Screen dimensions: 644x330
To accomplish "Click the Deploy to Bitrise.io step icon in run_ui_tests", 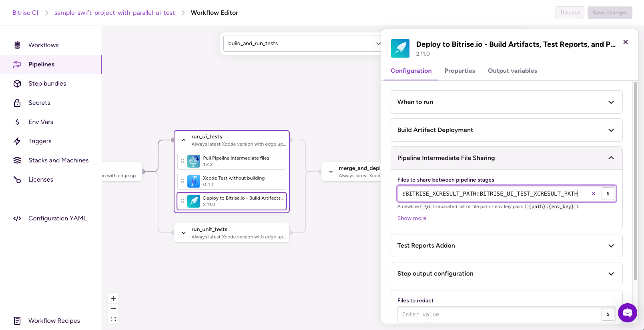I will point(194,201).
